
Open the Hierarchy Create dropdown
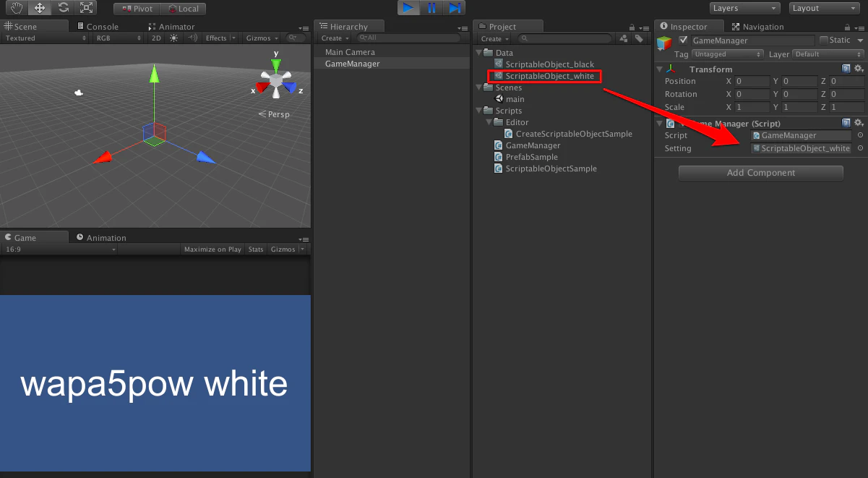335,38
